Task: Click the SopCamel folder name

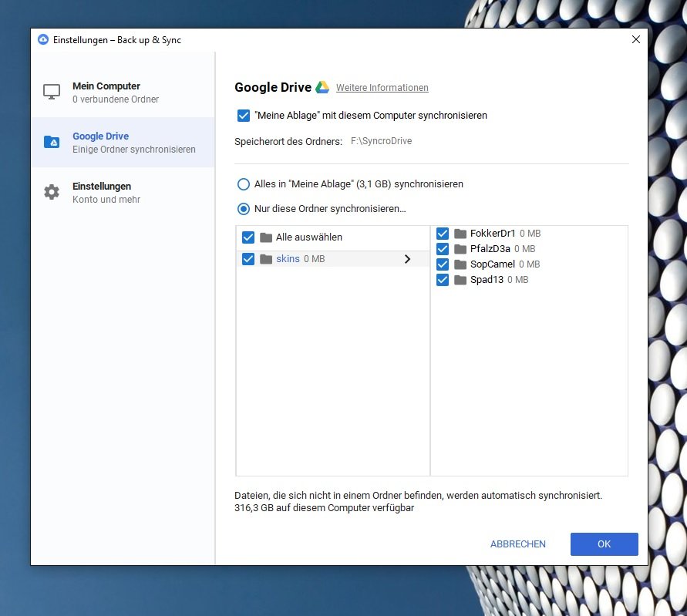Action: 493,264
